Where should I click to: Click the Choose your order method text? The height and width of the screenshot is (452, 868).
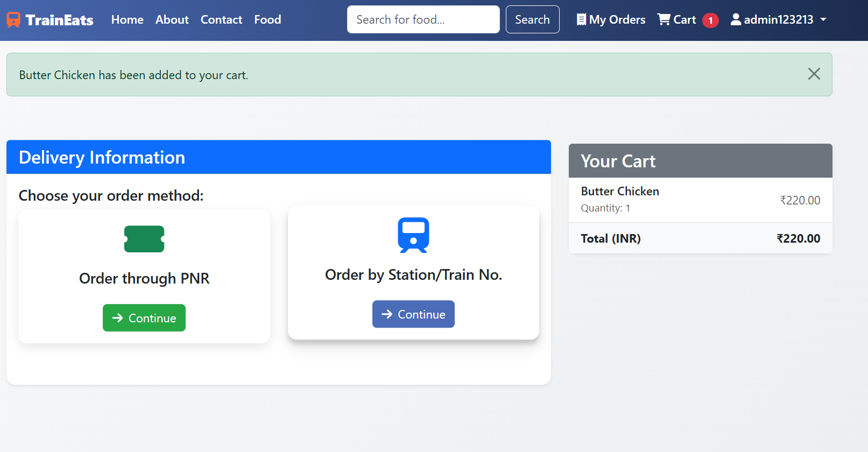tap(111, 195)
